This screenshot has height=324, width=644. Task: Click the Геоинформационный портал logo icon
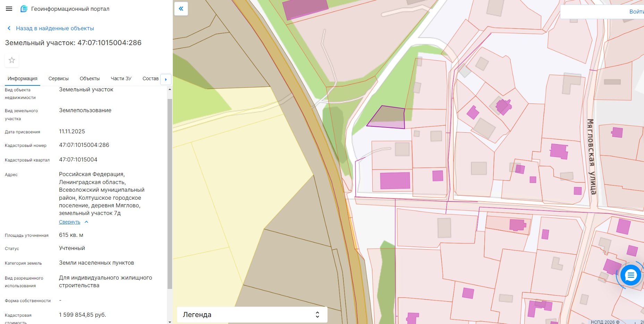(24, 9)
